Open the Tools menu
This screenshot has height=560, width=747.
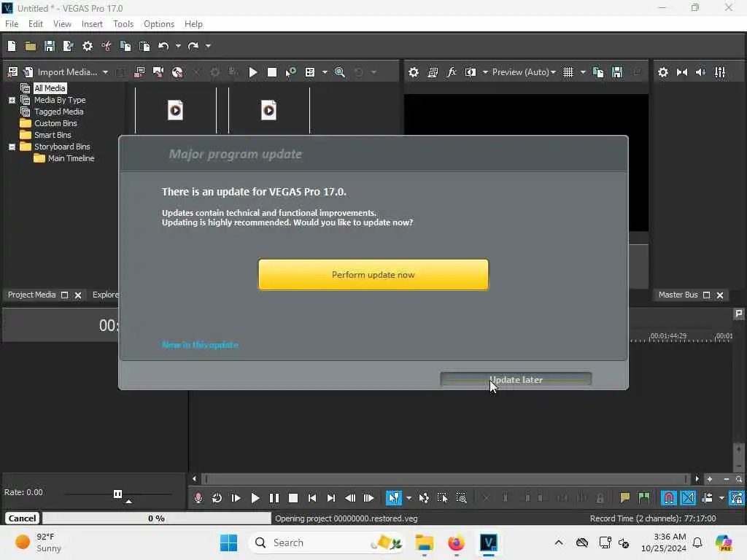[x=123, y=24]
